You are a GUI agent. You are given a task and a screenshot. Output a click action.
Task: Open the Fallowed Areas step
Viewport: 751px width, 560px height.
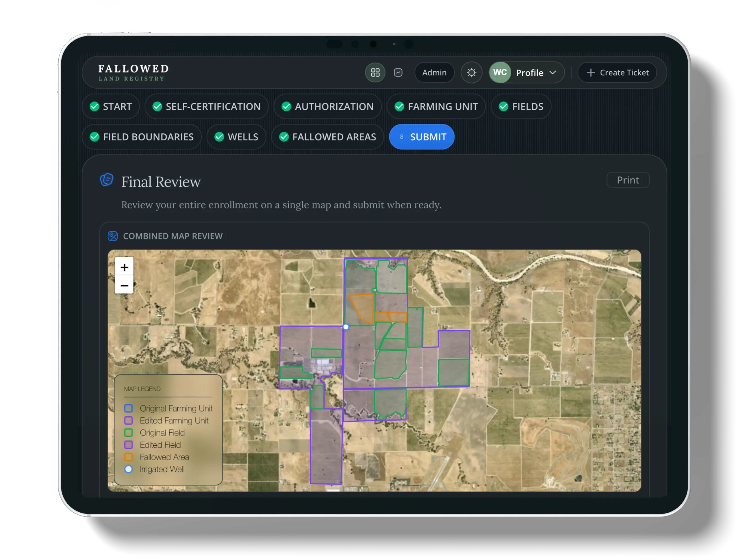pyautogui.click(x=327, y=137)
